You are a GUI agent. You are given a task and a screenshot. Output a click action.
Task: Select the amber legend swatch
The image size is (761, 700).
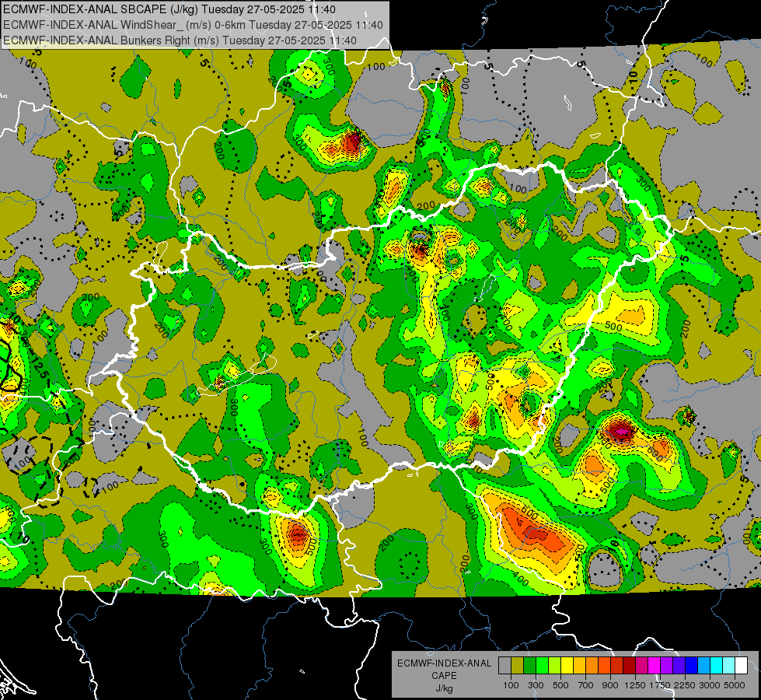pos(579,666)
